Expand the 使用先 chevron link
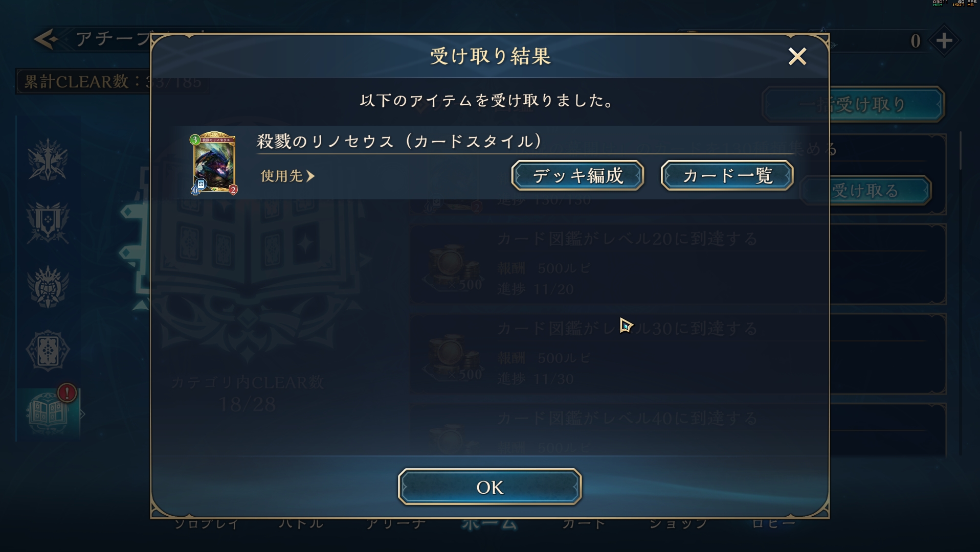Image resolution: width=980 pixels, height=552 pixels. [x=287, y=176]
